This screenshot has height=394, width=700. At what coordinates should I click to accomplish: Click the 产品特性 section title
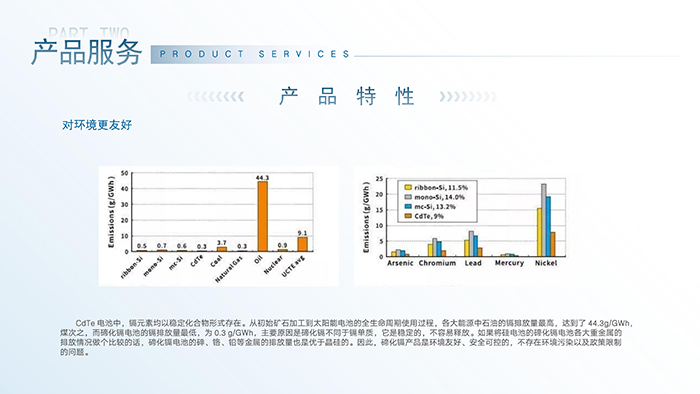346,96
